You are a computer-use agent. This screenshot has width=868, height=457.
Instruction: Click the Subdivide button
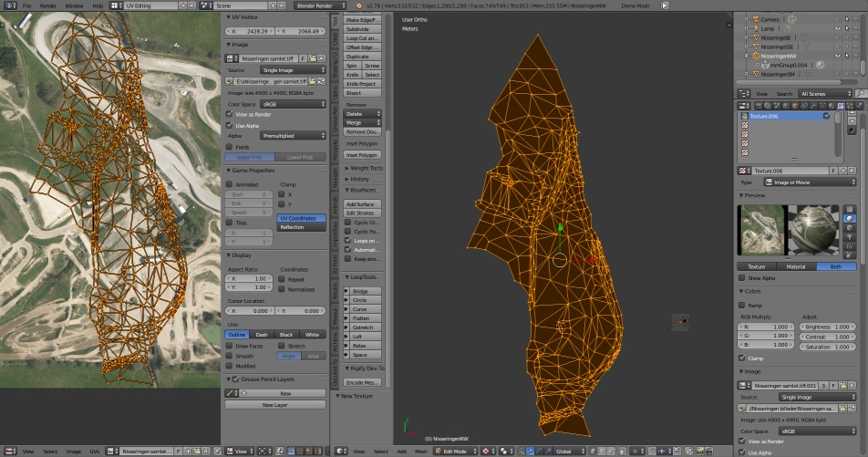pos(363,29)
